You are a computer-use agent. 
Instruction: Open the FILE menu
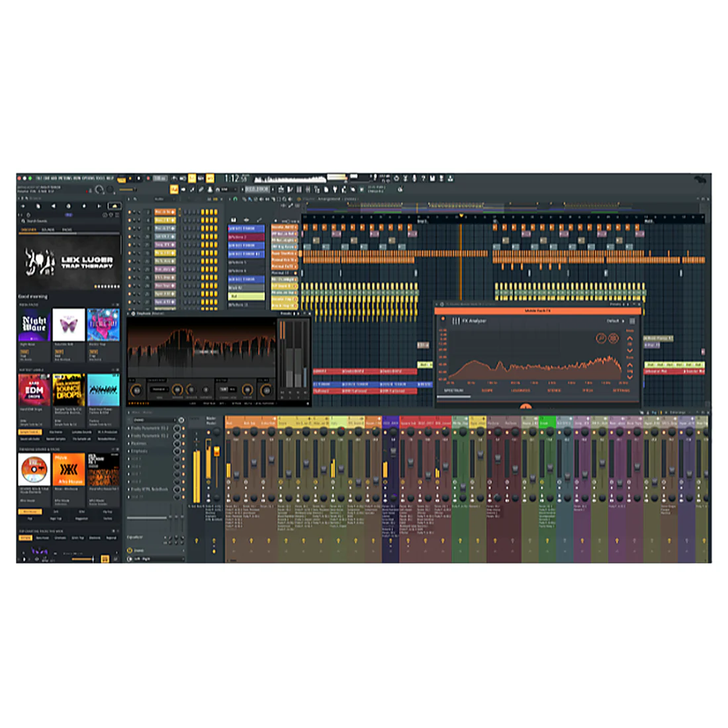click(39, 178)
